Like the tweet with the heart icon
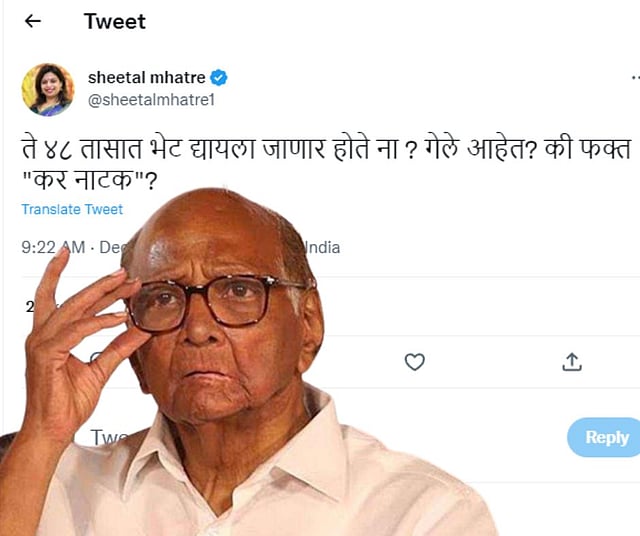 point(414,361)
